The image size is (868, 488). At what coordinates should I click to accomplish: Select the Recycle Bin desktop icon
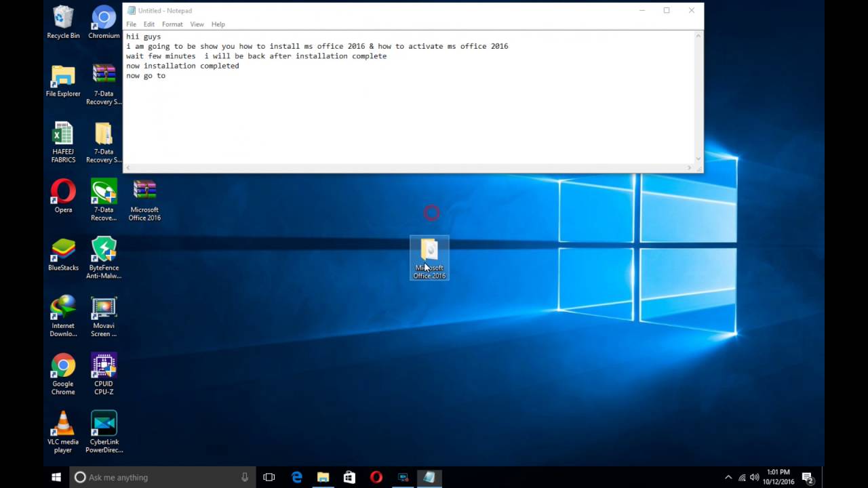click(63, 22)
